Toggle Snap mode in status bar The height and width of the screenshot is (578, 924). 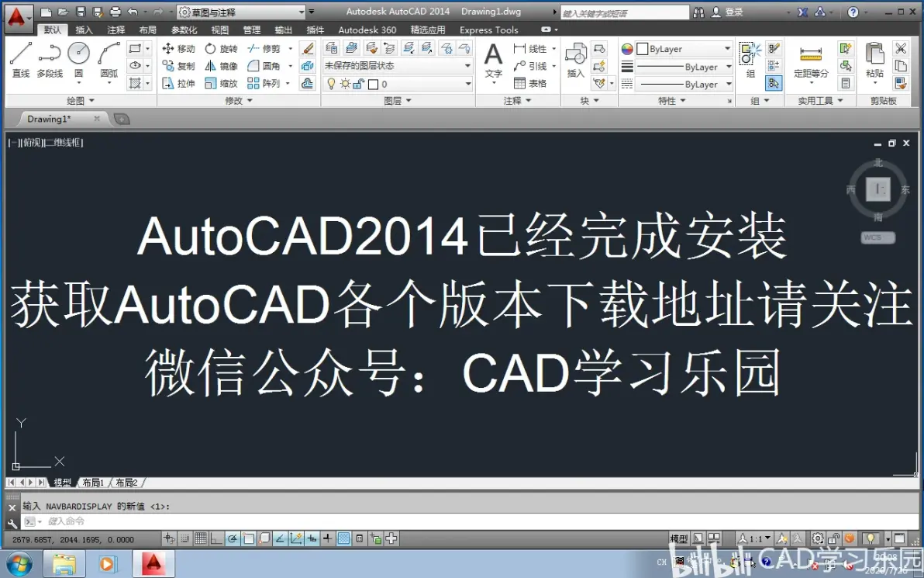[x=184, y=538]
